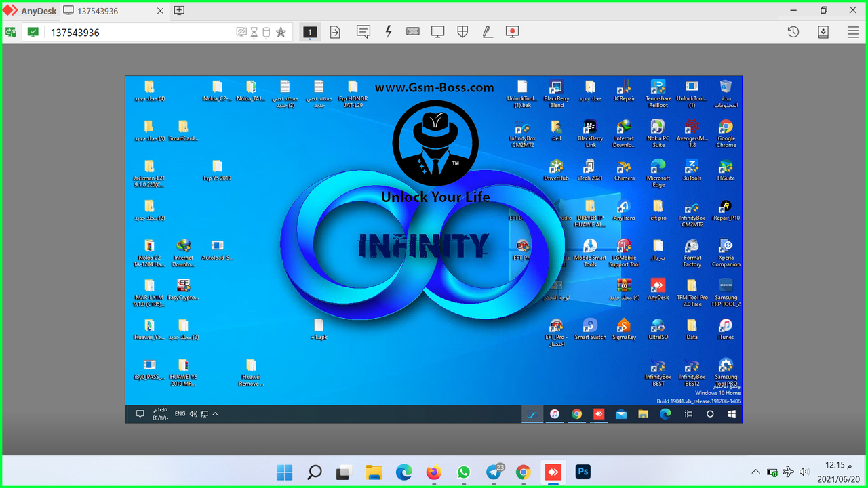
Task: Select UltraISO shortcut
Action: point(658,329)
